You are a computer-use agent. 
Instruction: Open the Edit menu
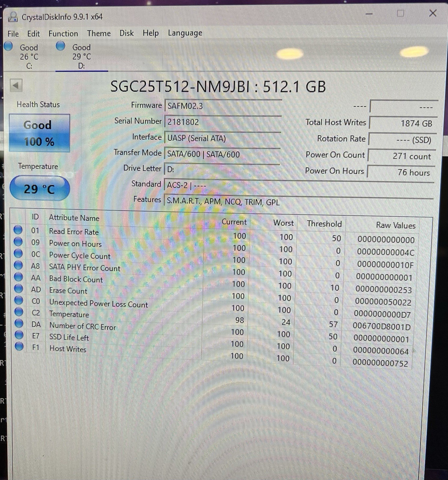pos(33,34)
